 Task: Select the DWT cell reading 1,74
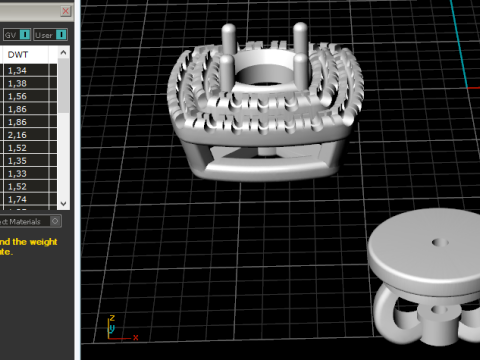coord(26,199)
